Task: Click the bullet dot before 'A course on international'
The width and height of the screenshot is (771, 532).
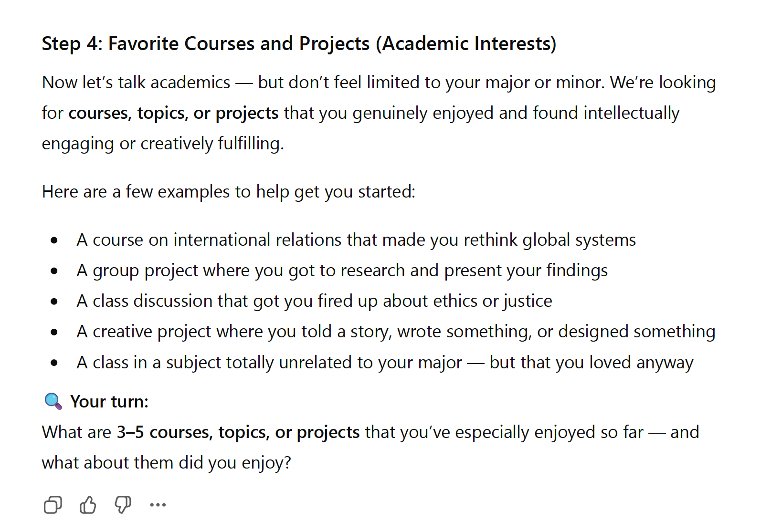Action: 54,240
